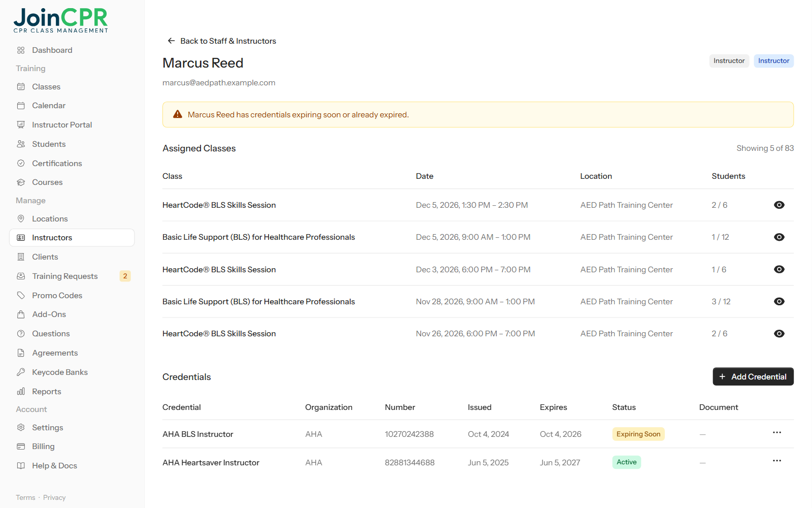The image size is (812, 508).
Task: Click the Promo Codes tag icon
Action: 21,296
